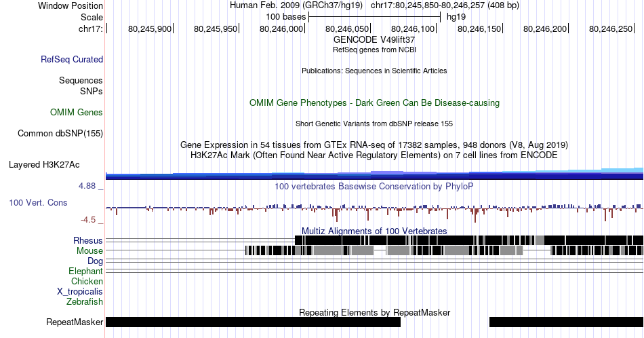Viewport: 644px width, 338px height.
Task: Select the Mouse alignment row label
Action: [89, 250]
